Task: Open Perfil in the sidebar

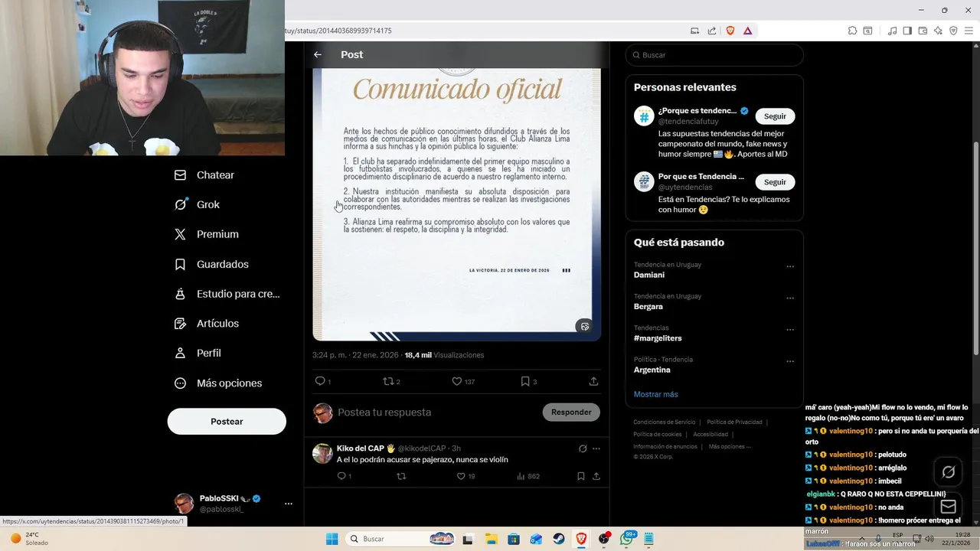Action: pyautogui.click(x=208, y=354)
